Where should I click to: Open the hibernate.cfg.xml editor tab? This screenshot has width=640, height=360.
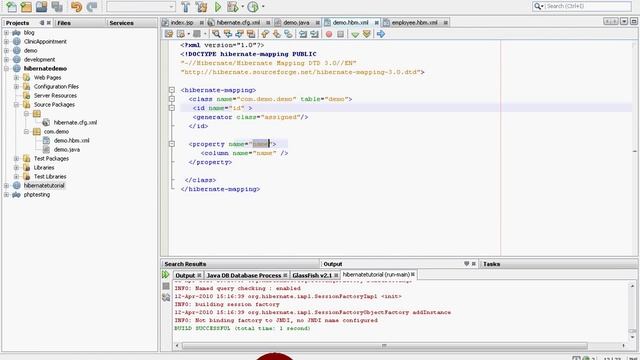[238, 22]
